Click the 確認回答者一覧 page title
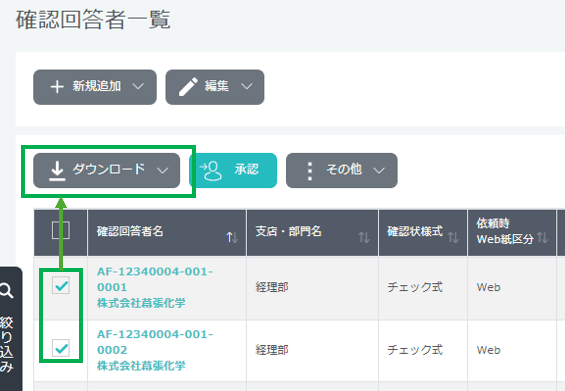This screenshot has height=391, width=565. (93, 19)
